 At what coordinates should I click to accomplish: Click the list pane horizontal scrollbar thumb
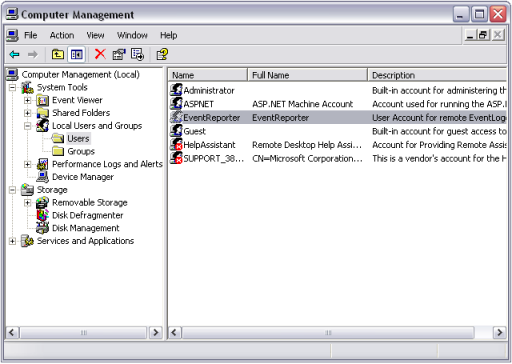[x=328, y=333]
